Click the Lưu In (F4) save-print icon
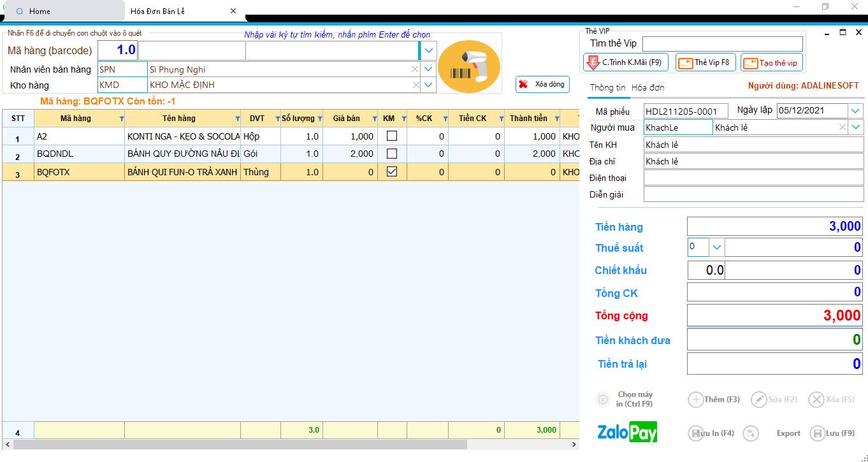The height and width of the screenshot is (462, 868). [x=695, y=433]
